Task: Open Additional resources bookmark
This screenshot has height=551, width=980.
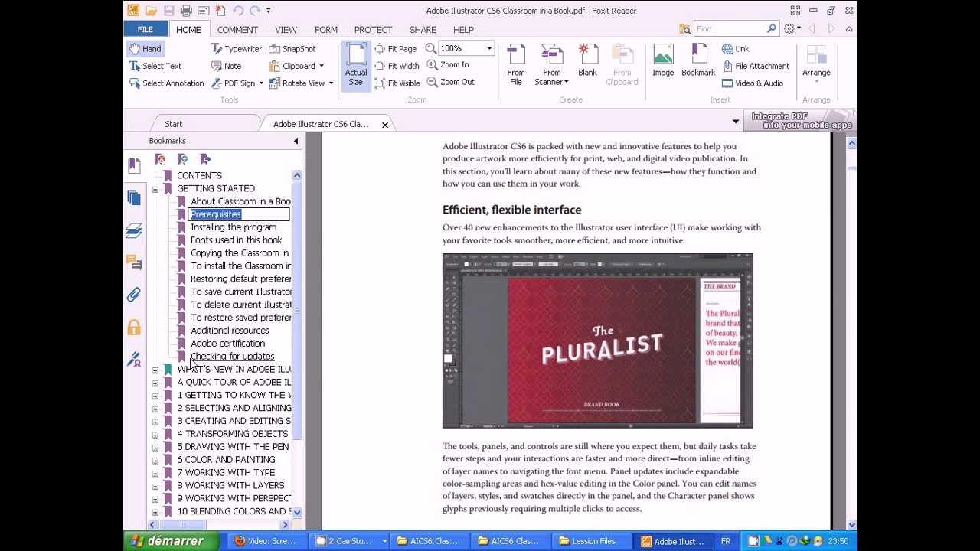Action: pos(230,331)
